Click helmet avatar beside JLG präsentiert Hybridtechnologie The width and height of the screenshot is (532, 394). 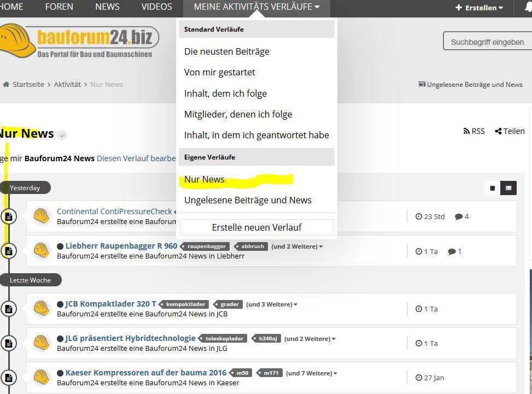[42, 343]
